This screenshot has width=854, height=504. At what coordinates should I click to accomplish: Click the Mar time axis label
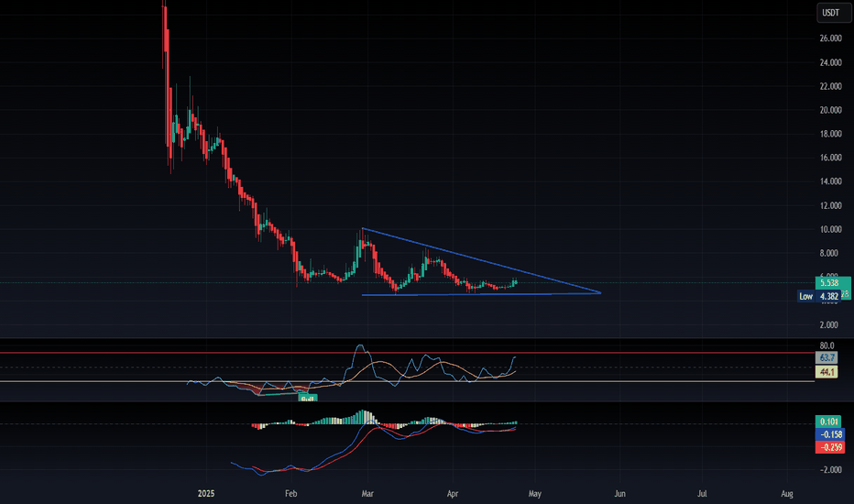pos(367,494)
